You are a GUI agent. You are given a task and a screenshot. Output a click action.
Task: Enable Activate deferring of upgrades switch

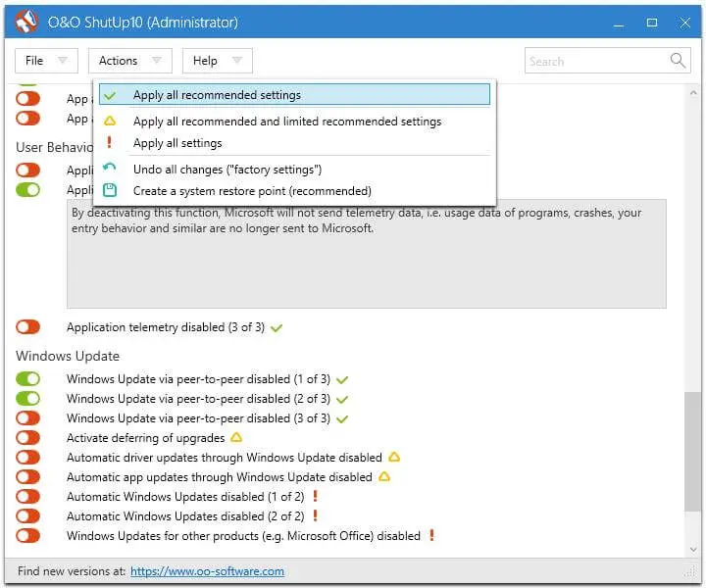pos(27,437)
